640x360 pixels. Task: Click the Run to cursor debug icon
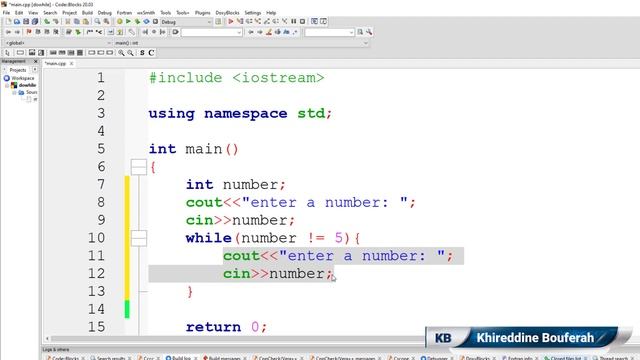click(x=240, y=22)
